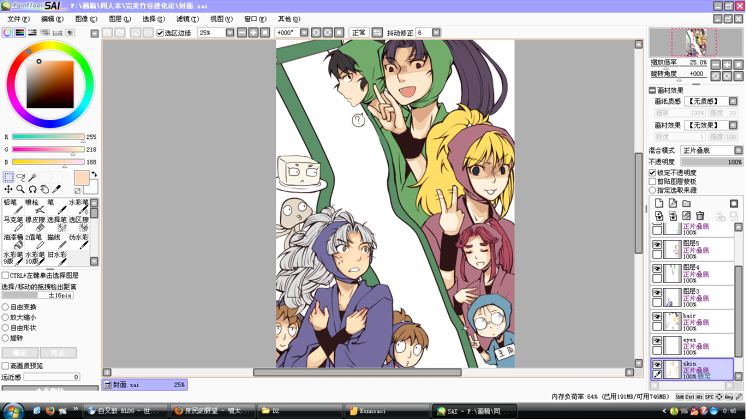The height and width of the screenshot is (420, 746).
Task: Open the 图像(C) menu
Action: [x=86, y=19]
